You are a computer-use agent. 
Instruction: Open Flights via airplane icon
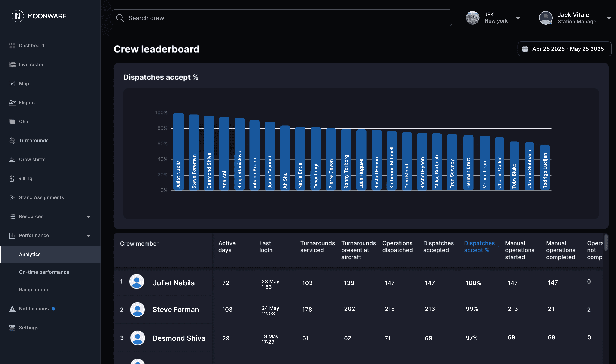tap(12, 102)
